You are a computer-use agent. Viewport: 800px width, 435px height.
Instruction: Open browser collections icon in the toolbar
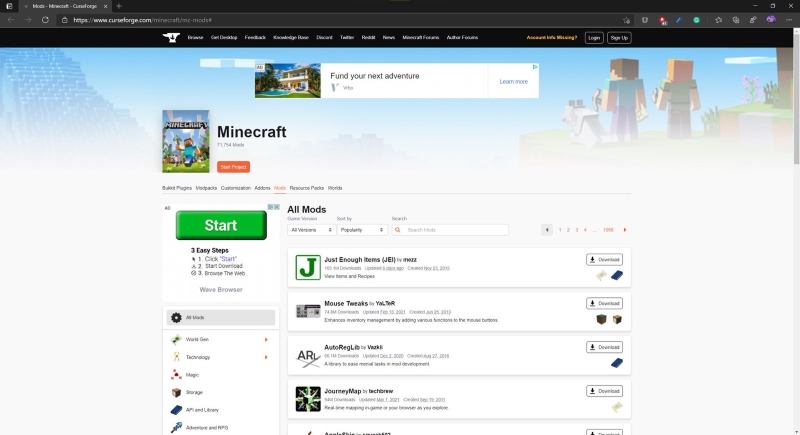736,20
